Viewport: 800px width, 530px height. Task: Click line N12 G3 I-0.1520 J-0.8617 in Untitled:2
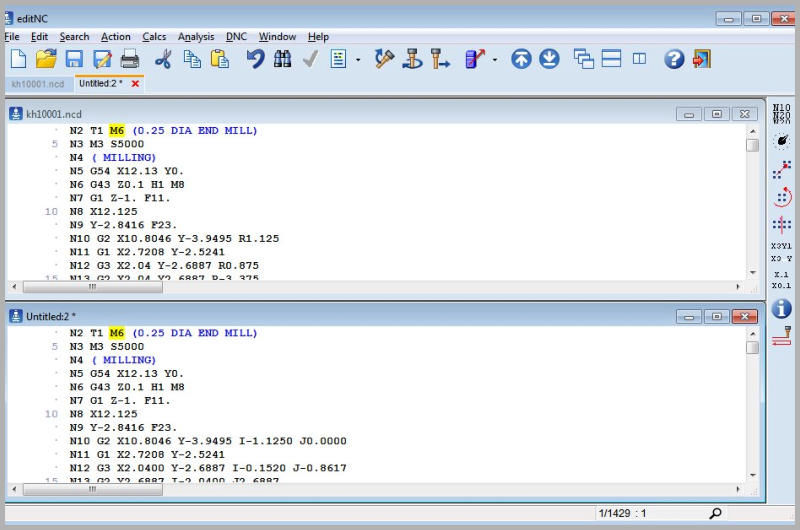pos(208,468)
